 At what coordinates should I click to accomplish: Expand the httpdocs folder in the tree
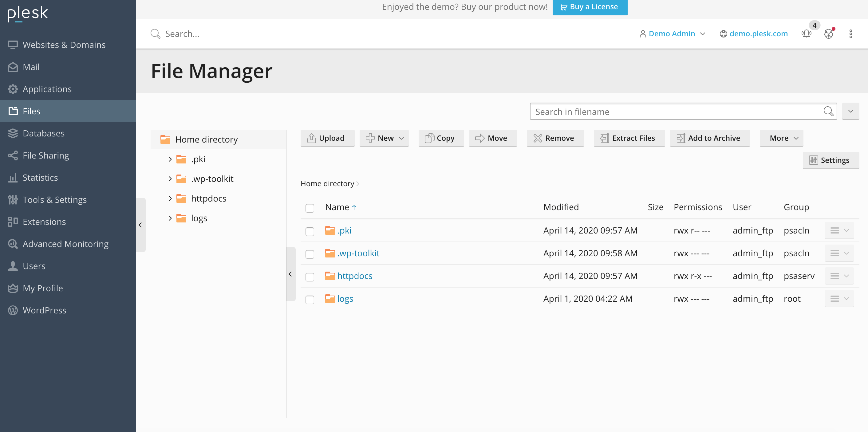click(170, 198)
